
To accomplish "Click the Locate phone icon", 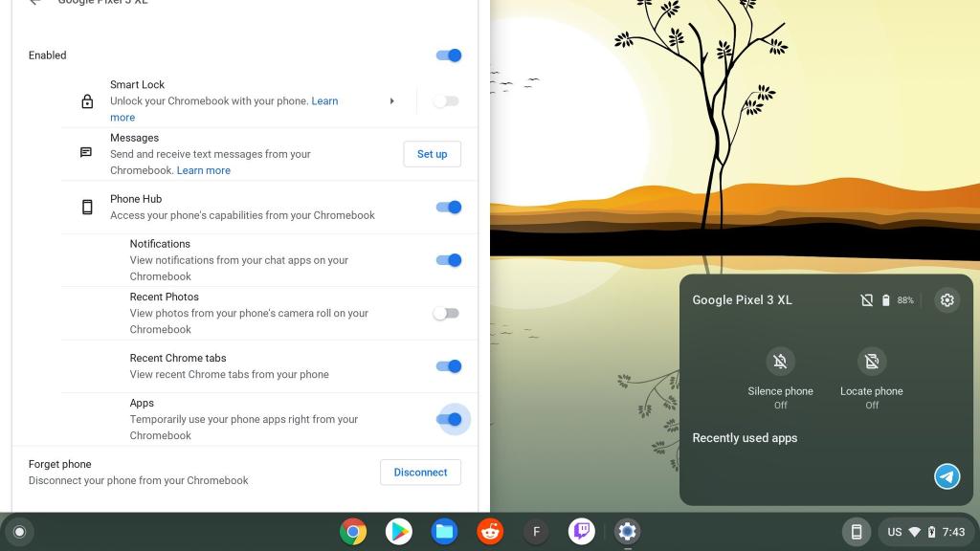I will [871, 361].
